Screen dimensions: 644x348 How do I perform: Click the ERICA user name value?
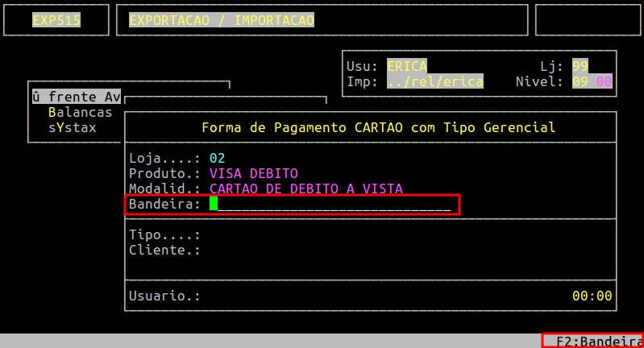tap(407, 66)
